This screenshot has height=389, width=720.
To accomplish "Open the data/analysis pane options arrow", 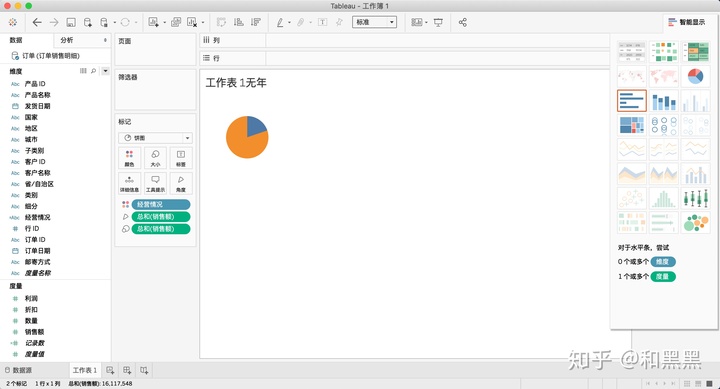I will 105,40.
